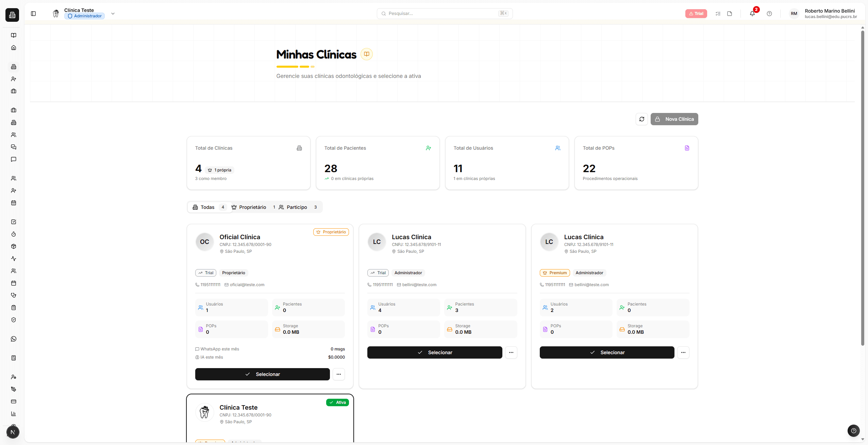The image size is (868, 445).
Task: Click the Nova Clínica button
Action: click(674, 119)
